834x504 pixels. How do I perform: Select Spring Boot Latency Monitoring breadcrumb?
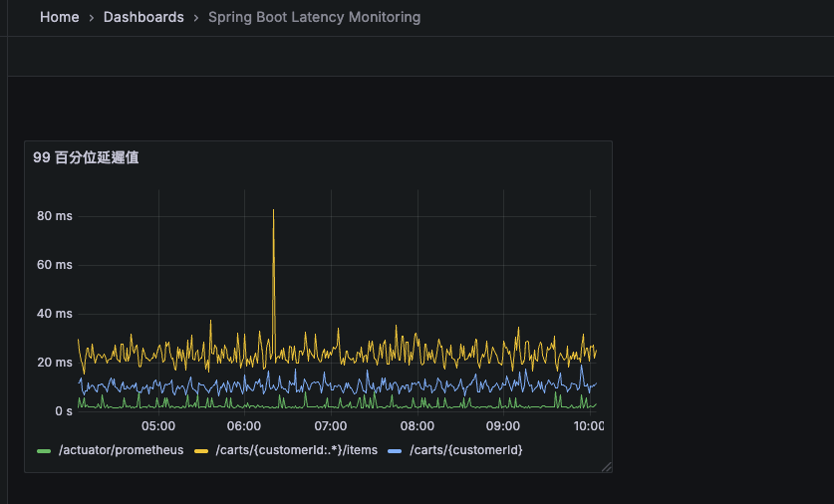click(314, 17)
